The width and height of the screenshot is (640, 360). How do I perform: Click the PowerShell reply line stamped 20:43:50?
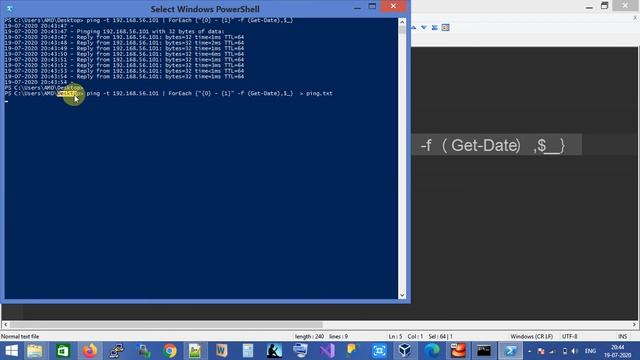click(124, 54)
